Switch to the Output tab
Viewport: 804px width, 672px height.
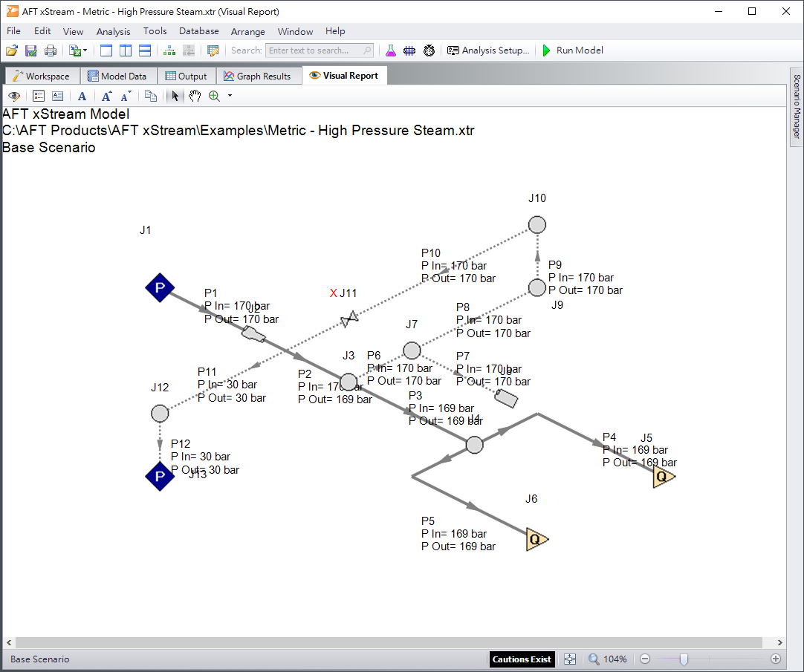(x=186, y=76)
